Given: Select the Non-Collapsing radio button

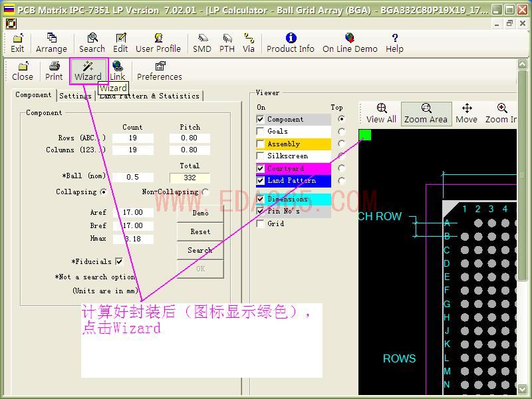Looking at the screenshot, I should point(205,192).
